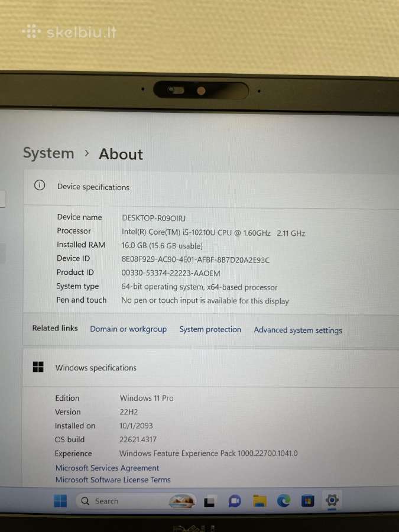Click the magnifier icon in Search box

(85, 501)
